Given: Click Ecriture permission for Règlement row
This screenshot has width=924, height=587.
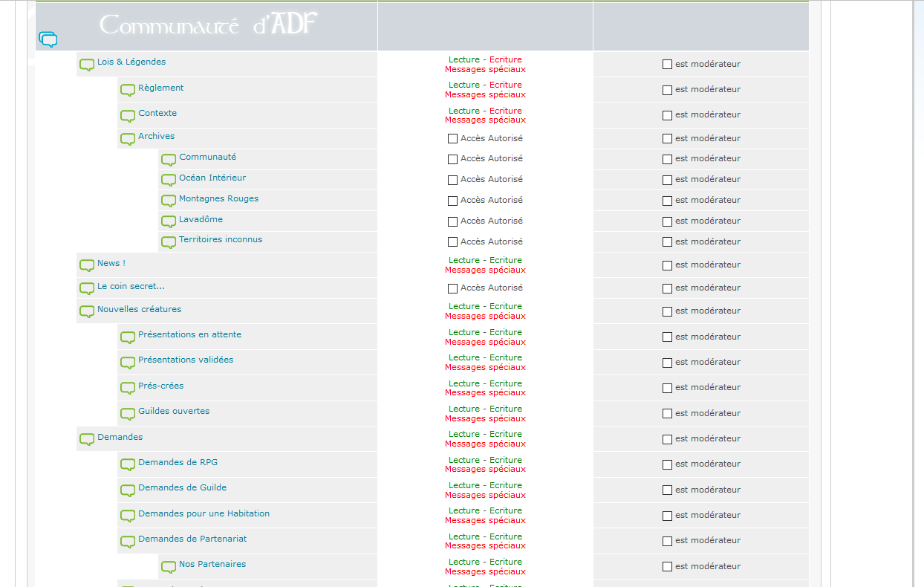Looking at the screenshot, I should (x=506, y=85).
